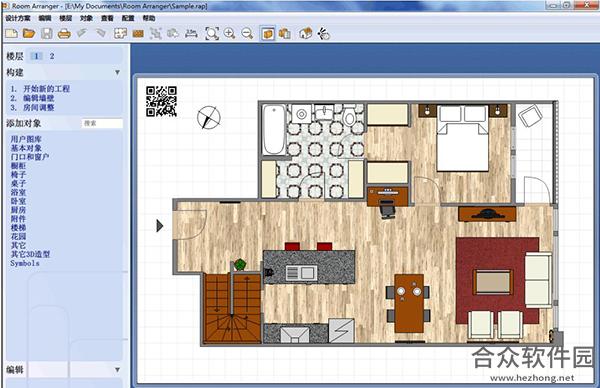
Task: Open the 帮助 menu
Action: 149,18
